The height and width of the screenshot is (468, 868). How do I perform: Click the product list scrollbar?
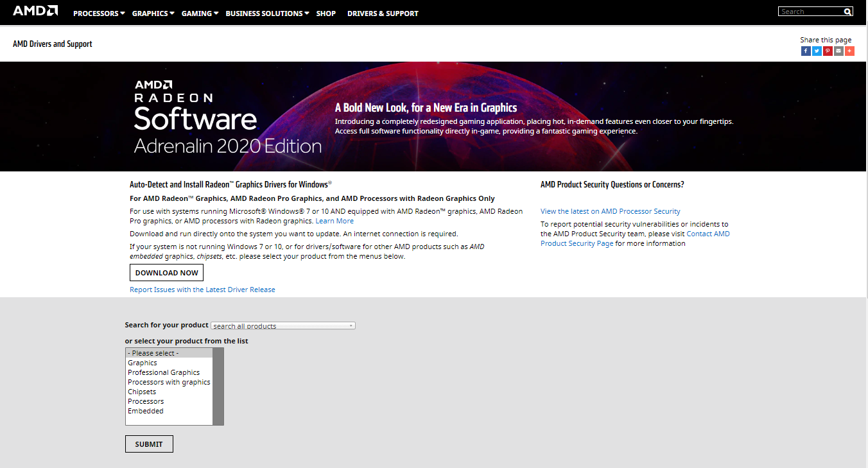tap(218, 386)
